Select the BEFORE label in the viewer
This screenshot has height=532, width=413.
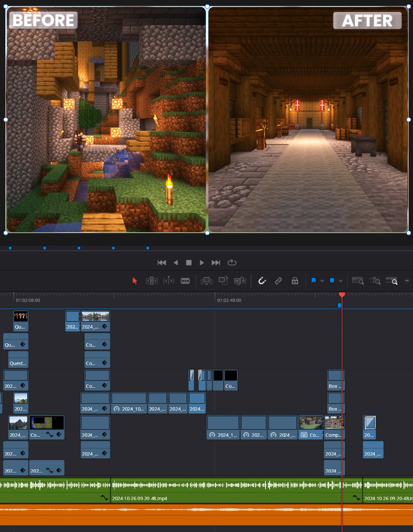click(x=43, y=20)
